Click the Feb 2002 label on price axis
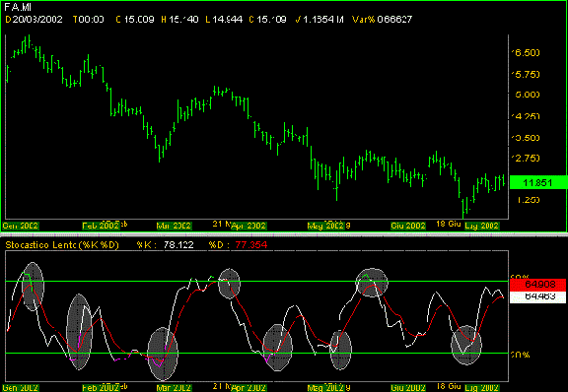Screen dimensions: 568x392 tap(101, 226)
